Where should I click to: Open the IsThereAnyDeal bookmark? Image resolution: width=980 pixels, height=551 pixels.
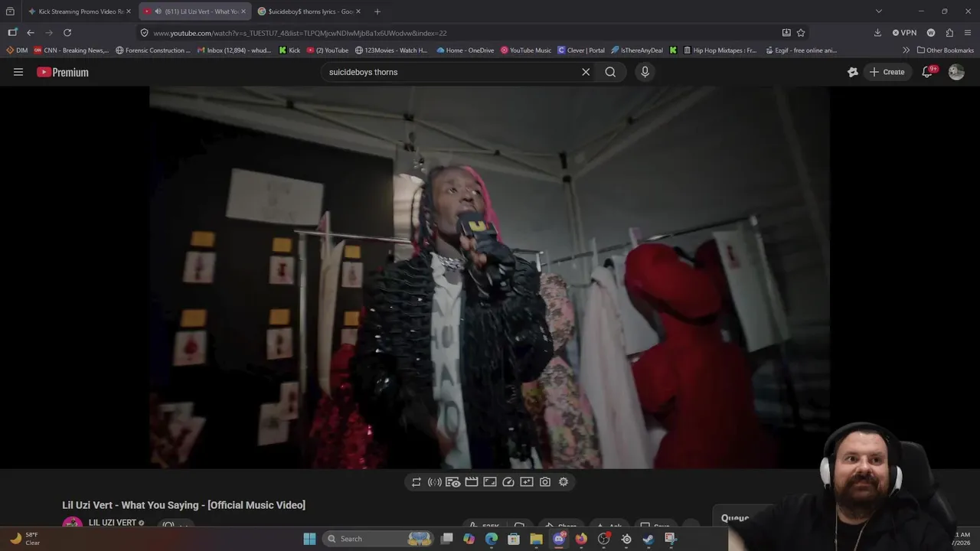pos(637,51)
